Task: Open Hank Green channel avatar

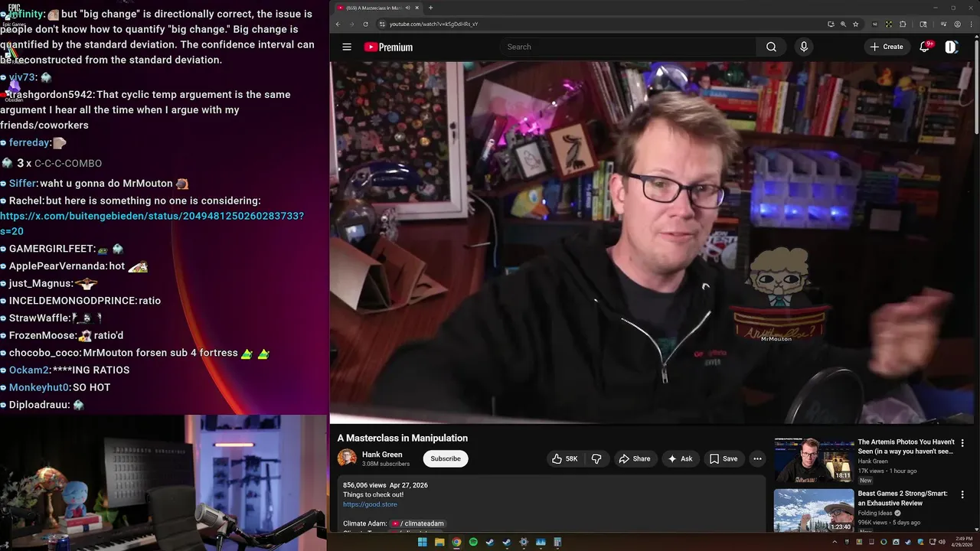Action: (347, 458)
